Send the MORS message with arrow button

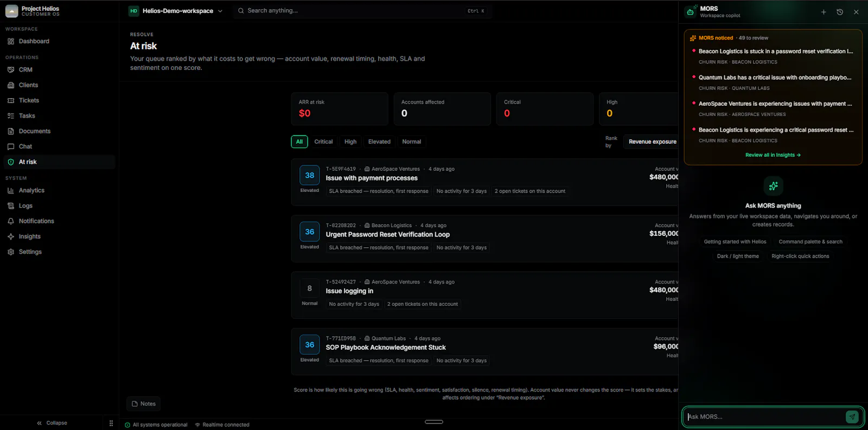coord(852,416)
